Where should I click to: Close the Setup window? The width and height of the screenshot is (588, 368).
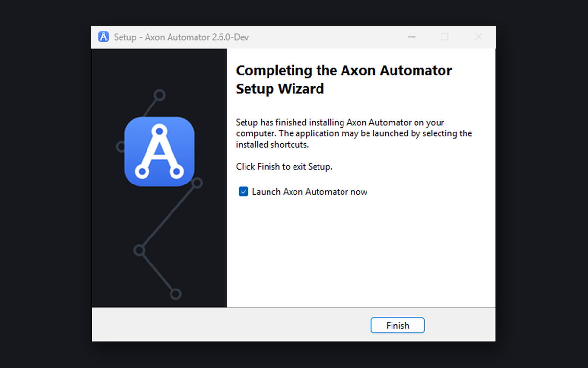click(479, 37)
